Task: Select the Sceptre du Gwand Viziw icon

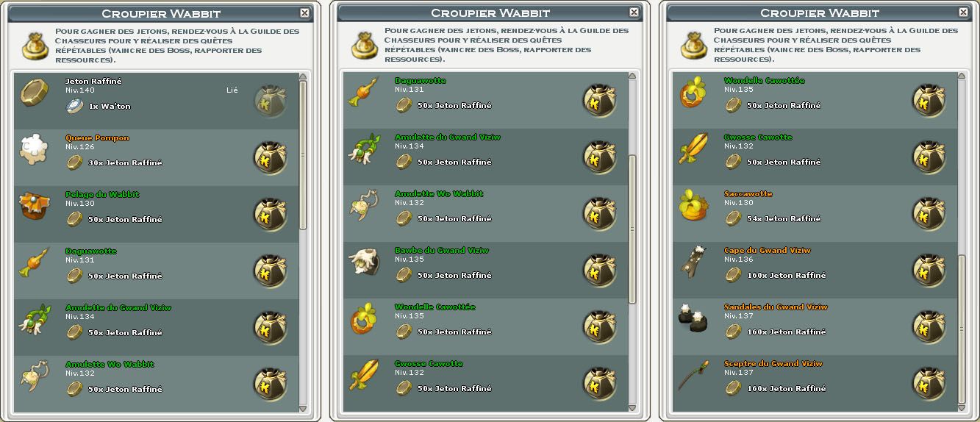Action: [x=693, y=376]
